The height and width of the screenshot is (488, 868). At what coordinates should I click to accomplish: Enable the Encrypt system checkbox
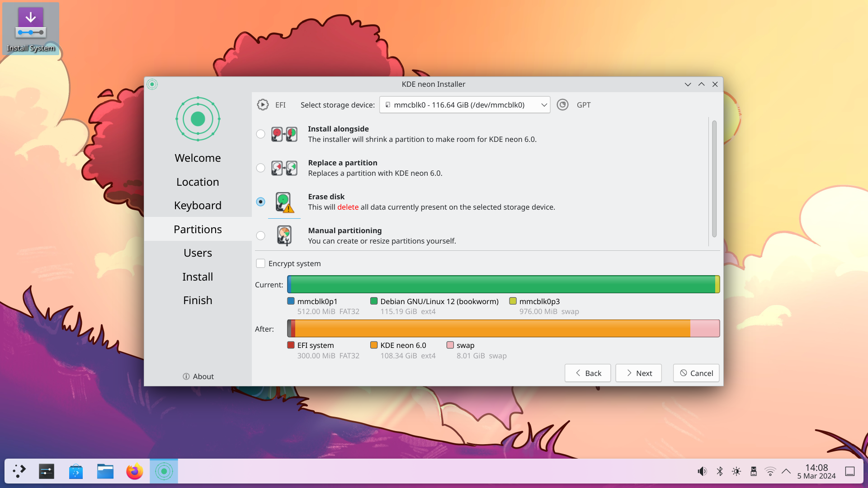point(260,263)
